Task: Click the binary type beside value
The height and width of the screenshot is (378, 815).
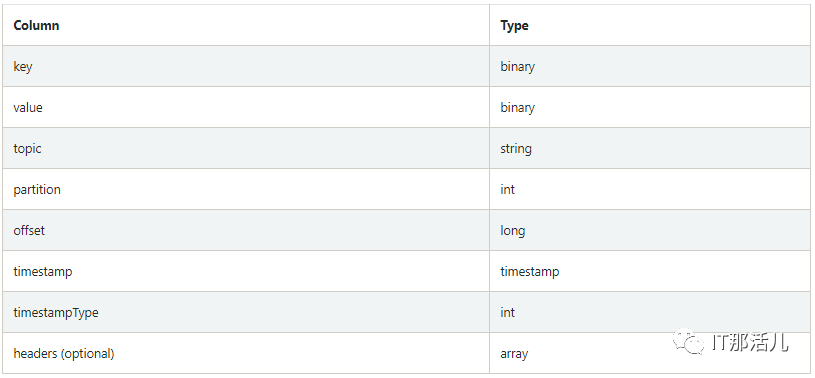Action: pyautogui.click(x=649, y=107)
